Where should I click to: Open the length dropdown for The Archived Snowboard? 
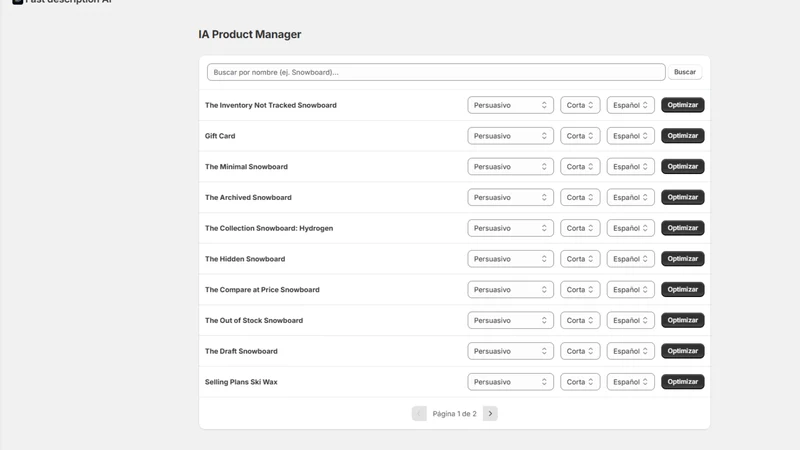click(x=580, y=197)
